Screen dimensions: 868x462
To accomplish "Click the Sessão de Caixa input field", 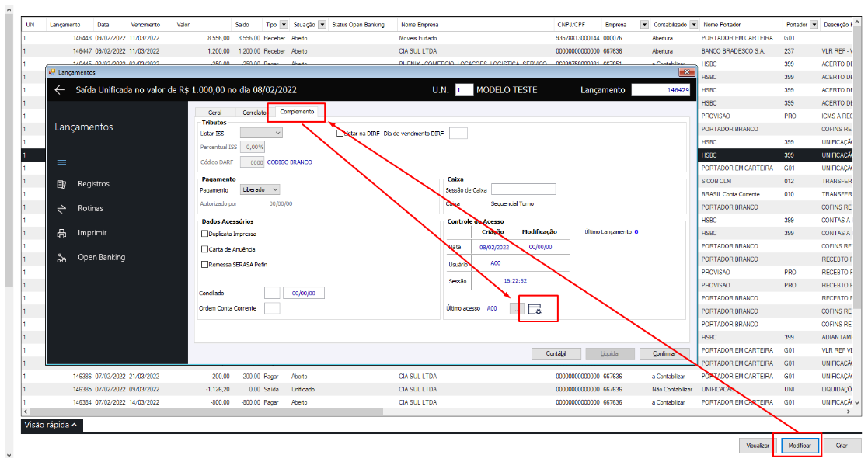I will 523,189.
